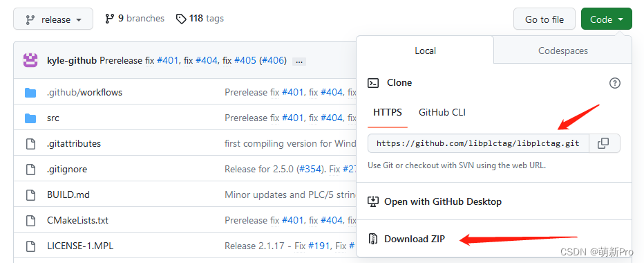Open commit message for BUILD.md row
The height and width of the screenshot is (263, 644).
(x=290, y=194)
